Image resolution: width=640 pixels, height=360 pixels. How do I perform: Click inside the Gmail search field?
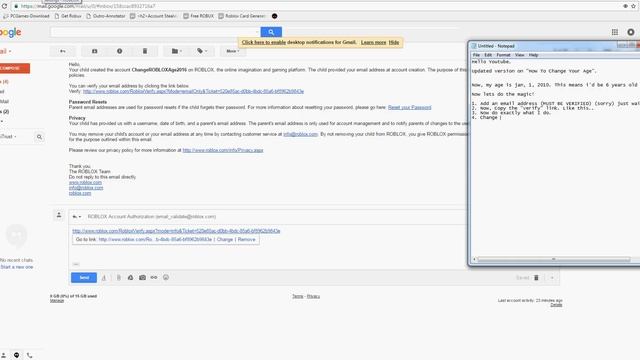[155, 32]
